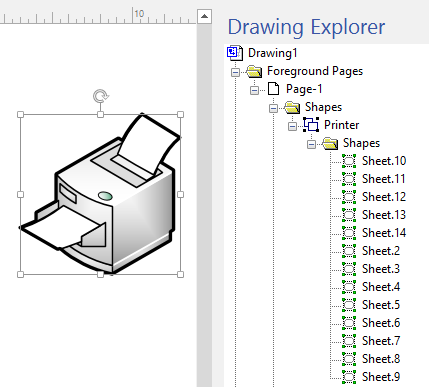Click the Shapes folder icon under Printer
The image size is (429, 387).
[x=330, y=143]
